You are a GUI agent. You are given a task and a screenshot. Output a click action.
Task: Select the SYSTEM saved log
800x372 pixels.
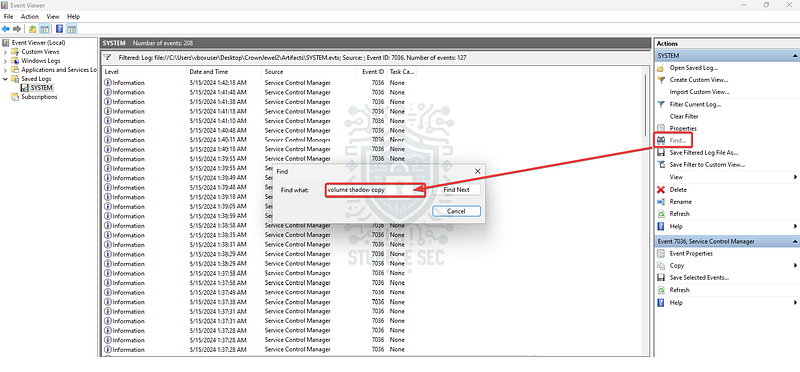click(41, 88)
